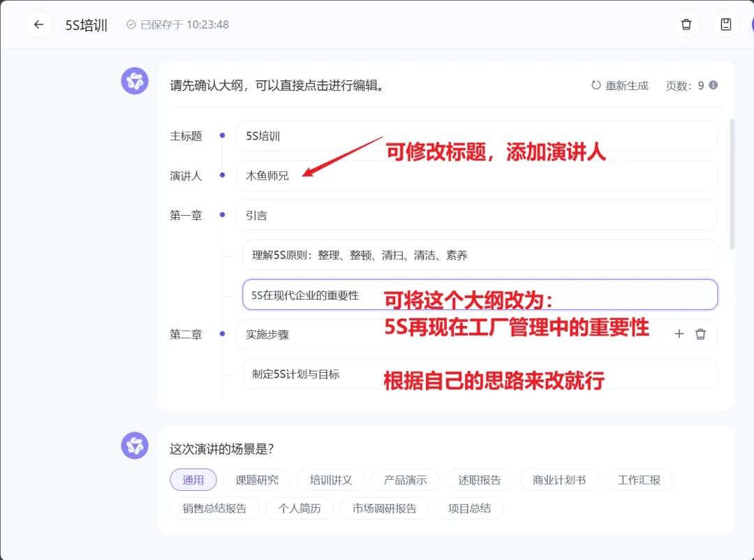Click the 引言 chapter title field
This screenshot has height=560, width=754.
pos(477,216)
